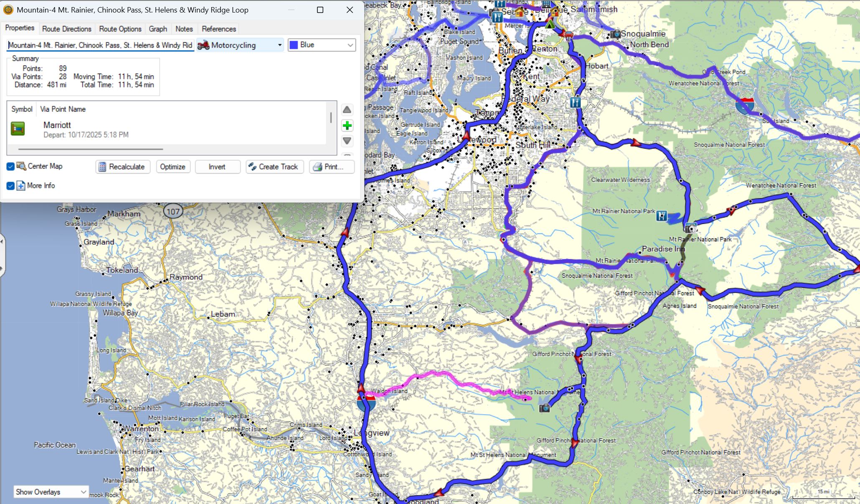The height and width of the screenshot is (504, 860).
Task: Move via point down with arrow icon
Action: [347, 141]
